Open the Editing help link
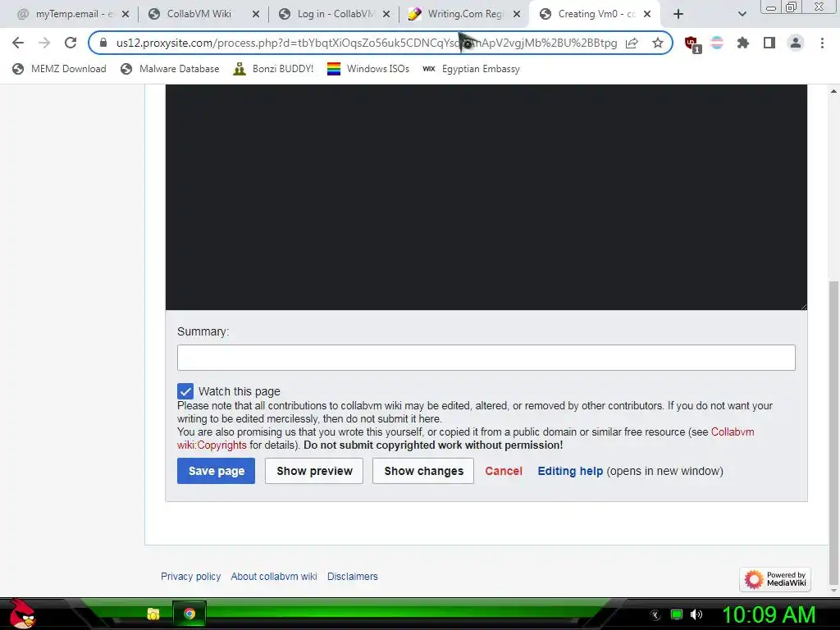The image size is (840, 630). tap(570, 471)
